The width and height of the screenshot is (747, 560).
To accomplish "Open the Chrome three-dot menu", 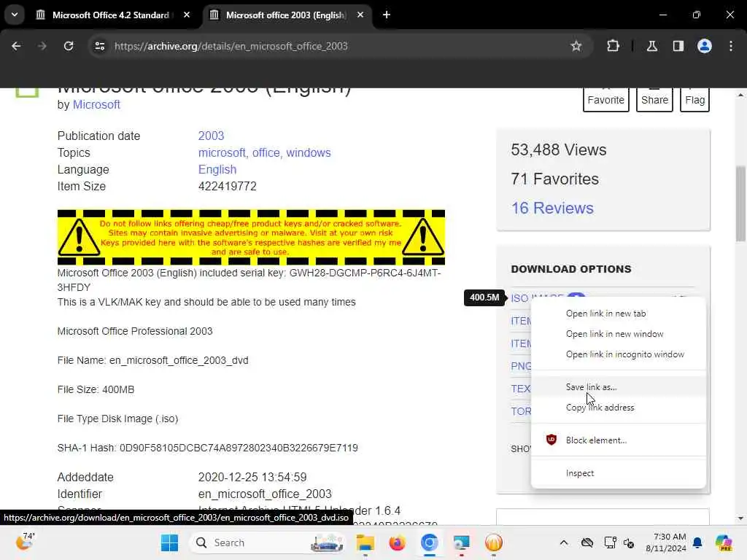I will [x=731, y=46].
